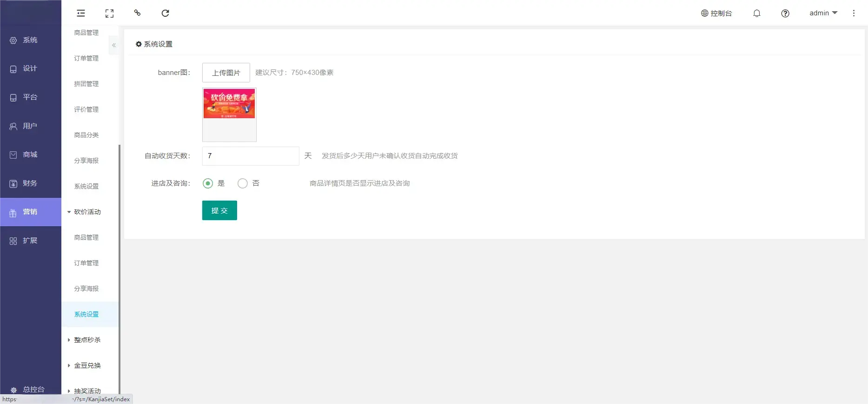Select the 营销 marketing section

click(x=31, y=212)
